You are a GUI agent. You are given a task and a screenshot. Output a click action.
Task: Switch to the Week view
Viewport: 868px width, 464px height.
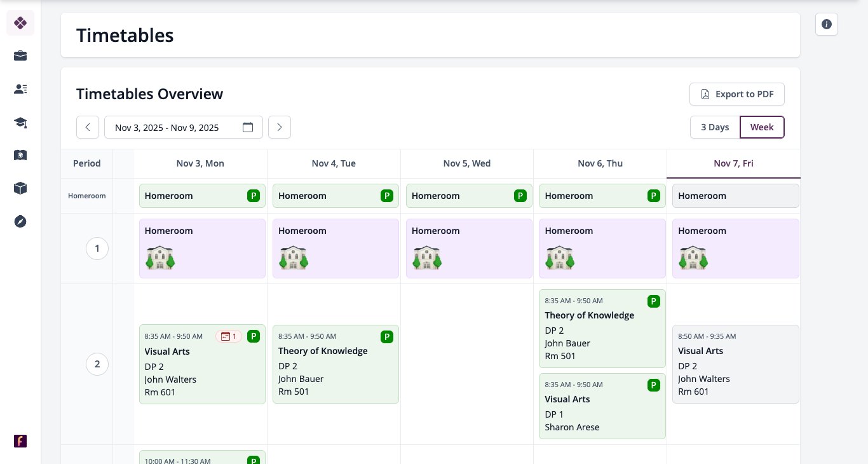(x=762, y=127)
